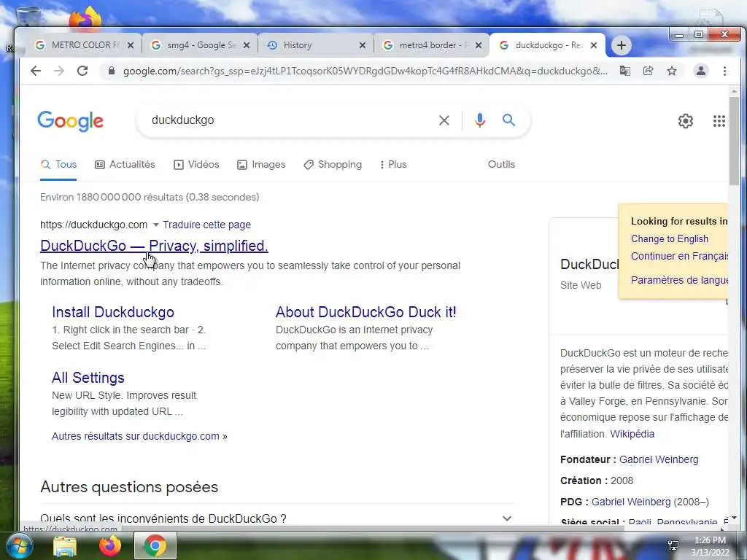Open the Chrome three-dot menu
This screenshot has width=747, height=560.
pos(724,71)
